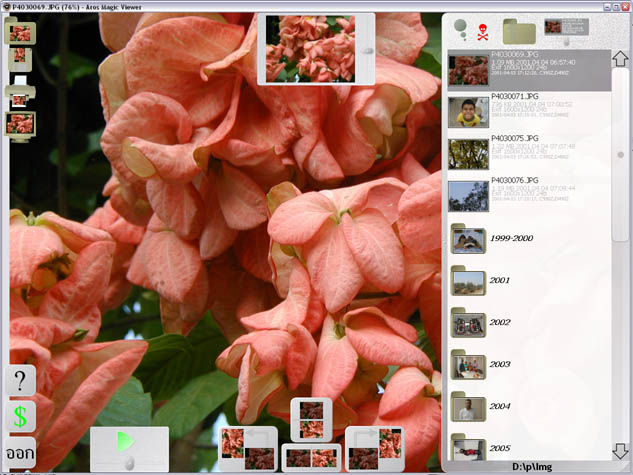633x475 pixels.
Task: Flip the image vertically
Action: (x=311, y=418)
